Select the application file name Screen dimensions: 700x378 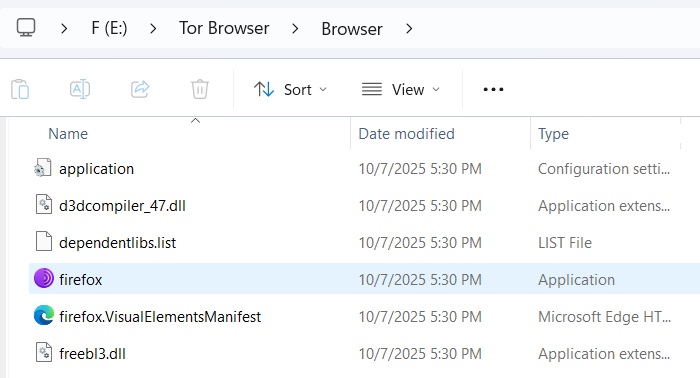(96, 169)
